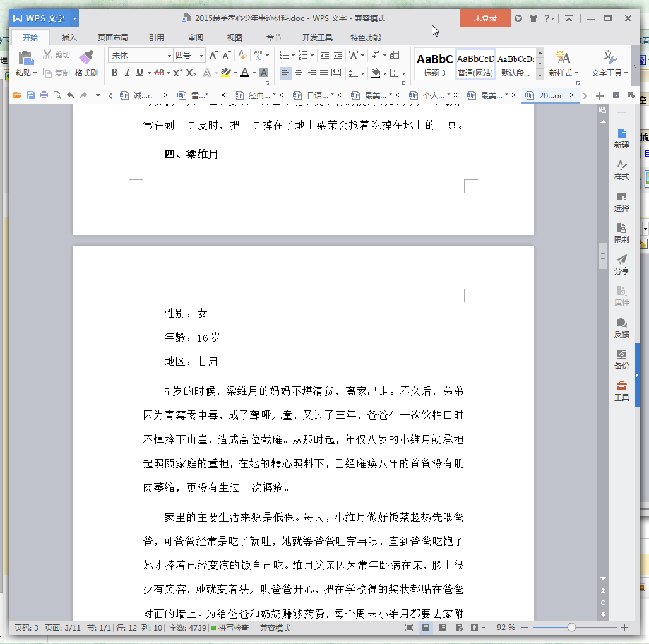Toggle spell check (拼写检查) in status bar

click(230, 628)
